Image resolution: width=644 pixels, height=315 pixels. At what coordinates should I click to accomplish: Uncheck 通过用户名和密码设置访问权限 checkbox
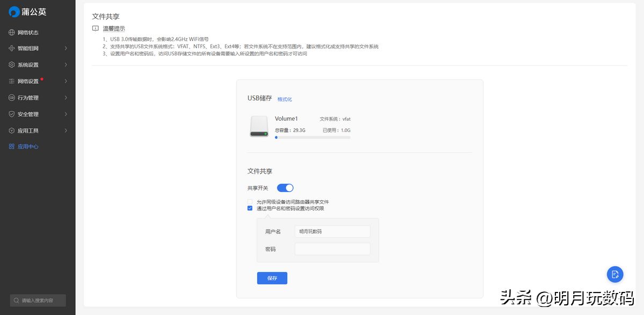tap(250, 208)
